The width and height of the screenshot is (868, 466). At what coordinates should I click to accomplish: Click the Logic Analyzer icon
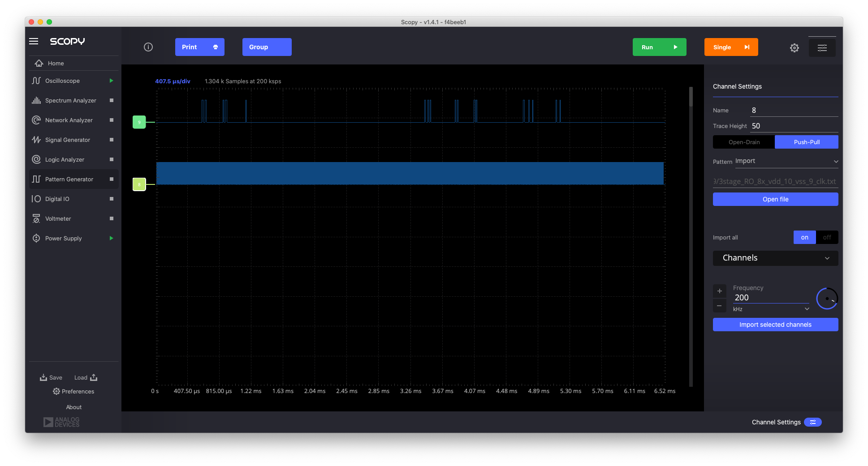click(36, 159)
